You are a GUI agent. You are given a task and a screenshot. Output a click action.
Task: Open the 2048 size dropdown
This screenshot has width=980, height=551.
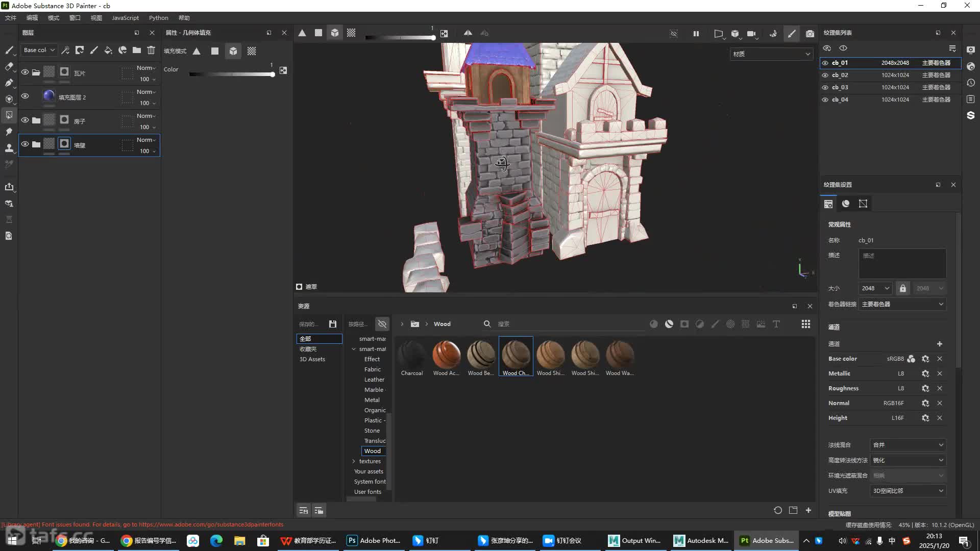point(875,288)
